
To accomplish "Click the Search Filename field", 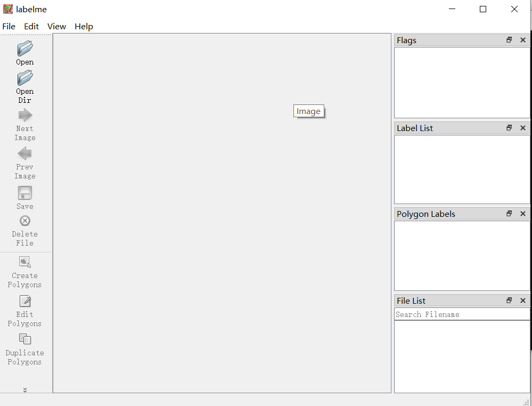I will click(462, 314).
